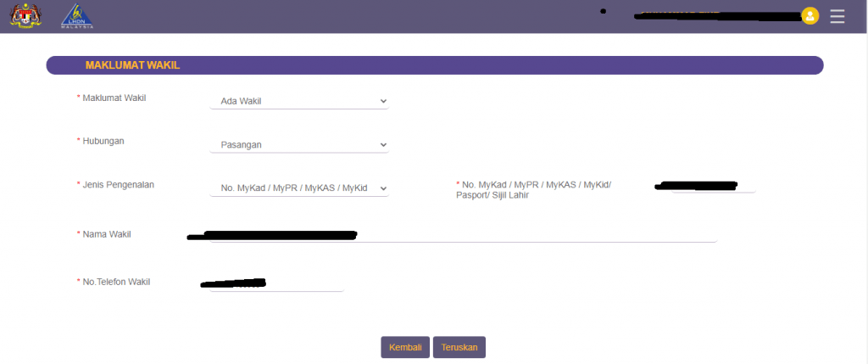
Task: Click the Hubungan field label
Action: click(103, 141)
